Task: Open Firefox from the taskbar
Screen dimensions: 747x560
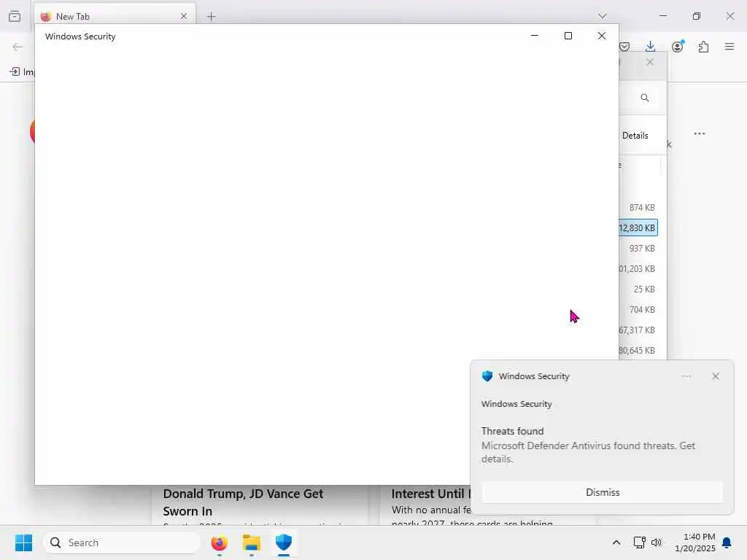Action: pyautogui.click(x=219, y=542)
